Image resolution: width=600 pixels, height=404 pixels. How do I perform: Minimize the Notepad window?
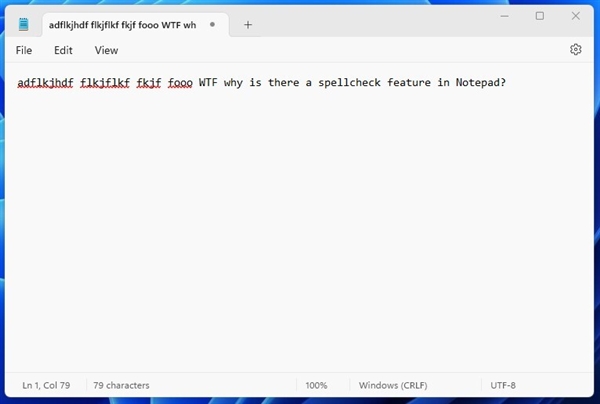pos(503,16)
